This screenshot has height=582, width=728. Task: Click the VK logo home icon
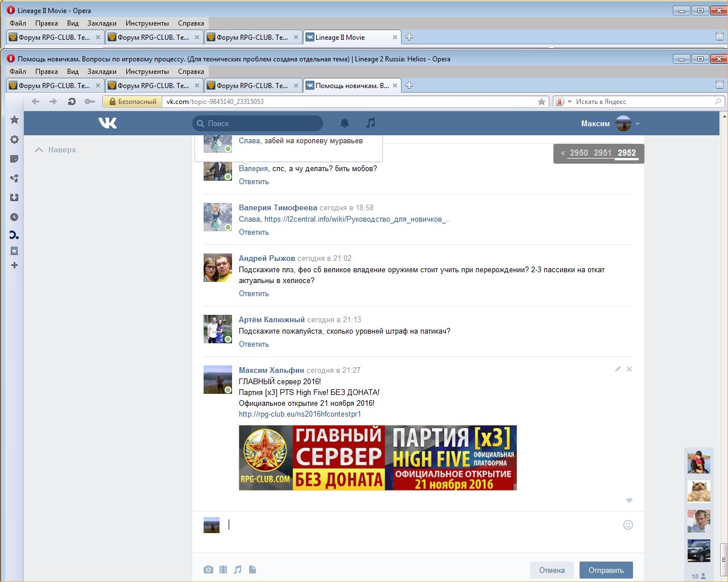tap(107, 123)
